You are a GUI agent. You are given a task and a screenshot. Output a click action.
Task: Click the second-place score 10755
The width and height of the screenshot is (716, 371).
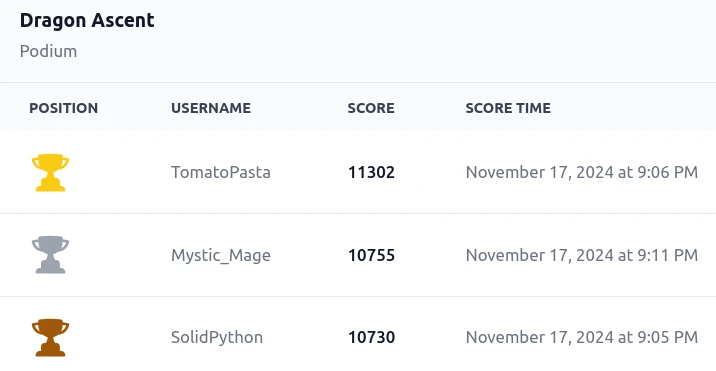coord(371,255)
